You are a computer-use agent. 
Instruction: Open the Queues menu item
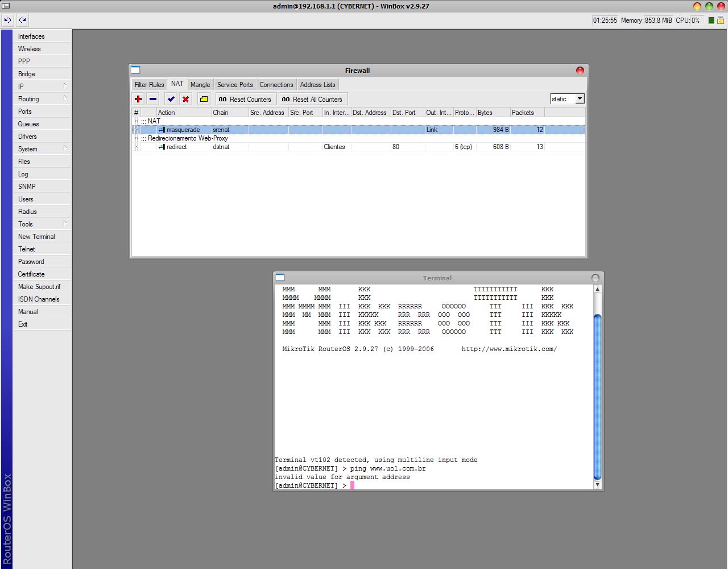(43, 124)
